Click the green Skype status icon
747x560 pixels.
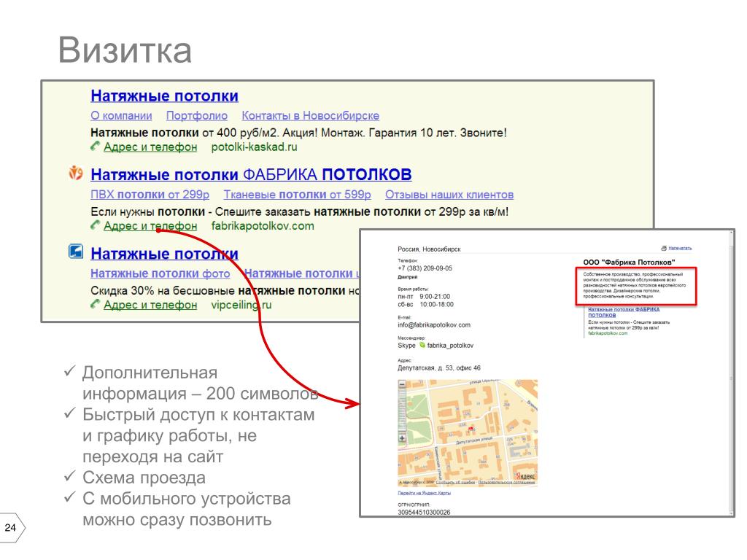(422, 345)
